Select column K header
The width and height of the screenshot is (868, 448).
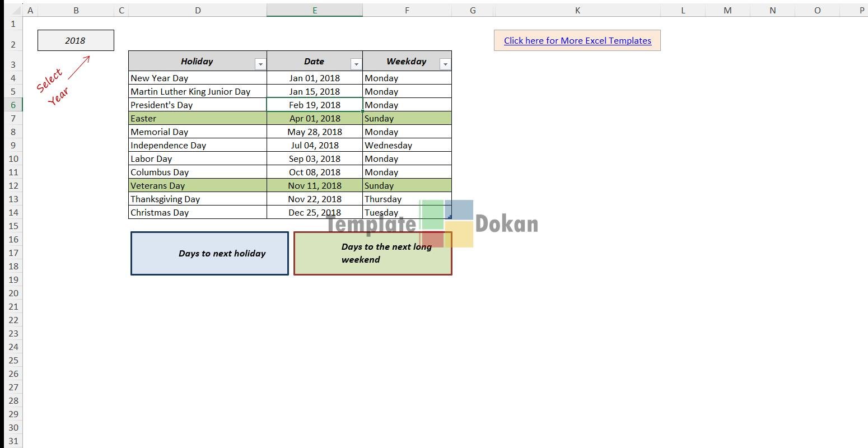tap(577, 10)
